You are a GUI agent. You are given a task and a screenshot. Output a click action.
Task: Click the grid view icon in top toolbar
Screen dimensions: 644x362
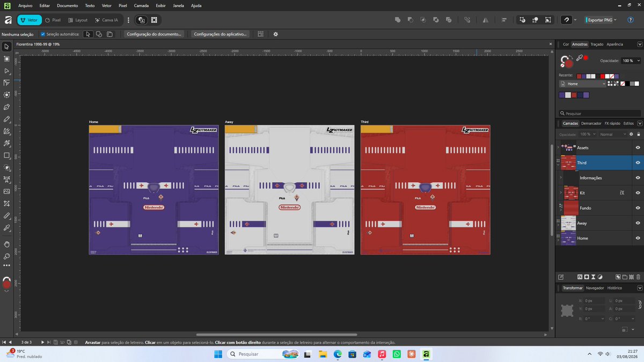154,20
